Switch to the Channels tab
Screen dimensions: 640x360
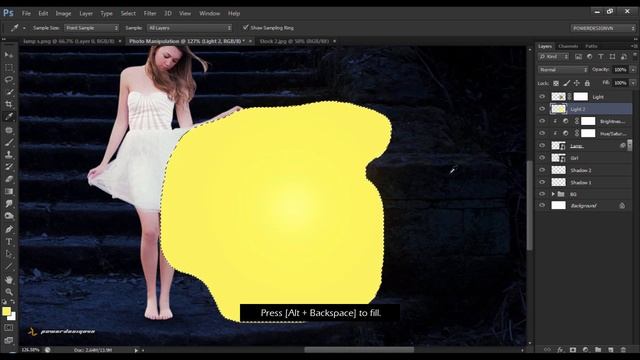click(568, 47)
